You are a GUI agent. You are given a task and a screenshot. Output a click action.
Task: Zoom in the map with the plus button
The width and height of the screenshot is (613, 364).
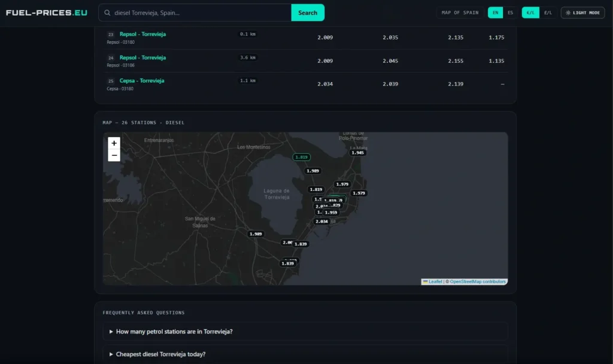click(114, 143)
